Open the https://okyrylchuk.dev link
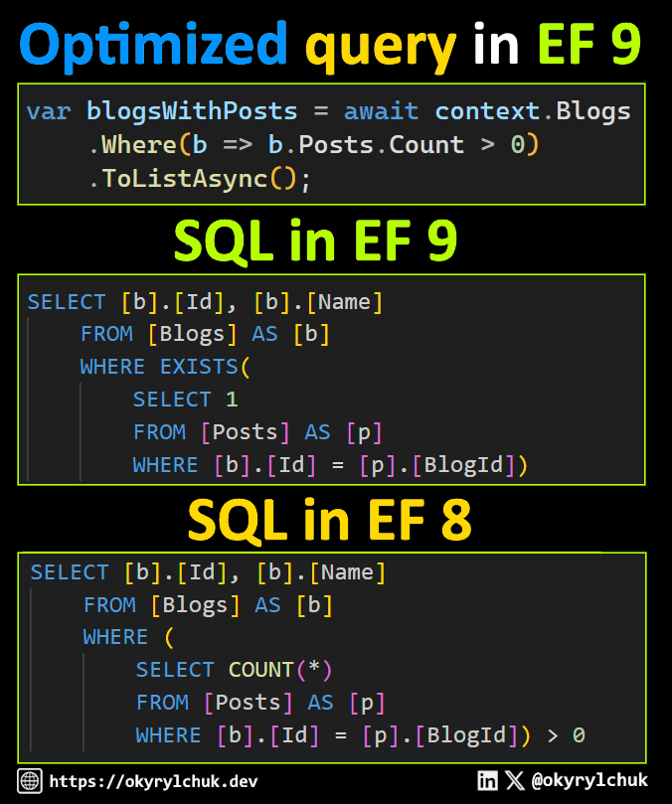 153,781
